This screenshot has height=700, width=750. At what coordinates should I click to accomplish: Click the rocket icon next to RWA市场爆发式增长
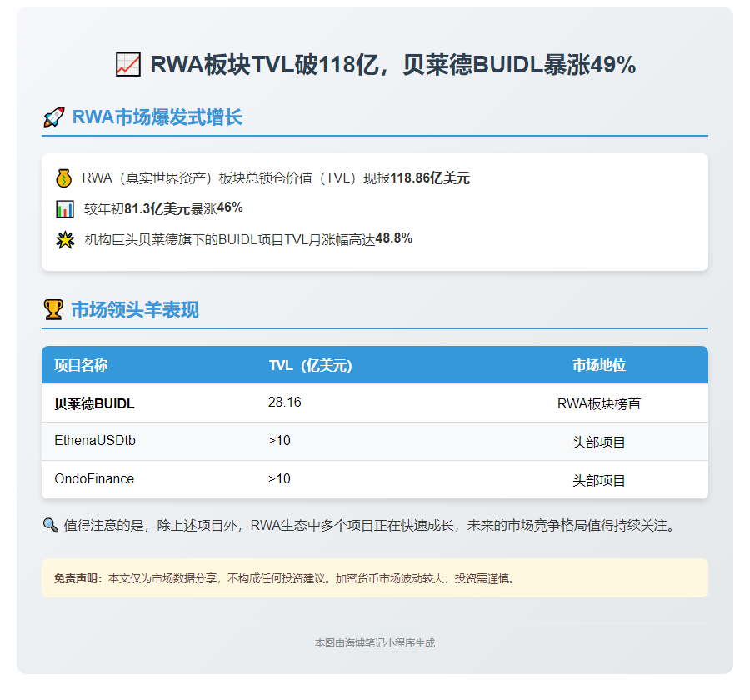[53, 117]
